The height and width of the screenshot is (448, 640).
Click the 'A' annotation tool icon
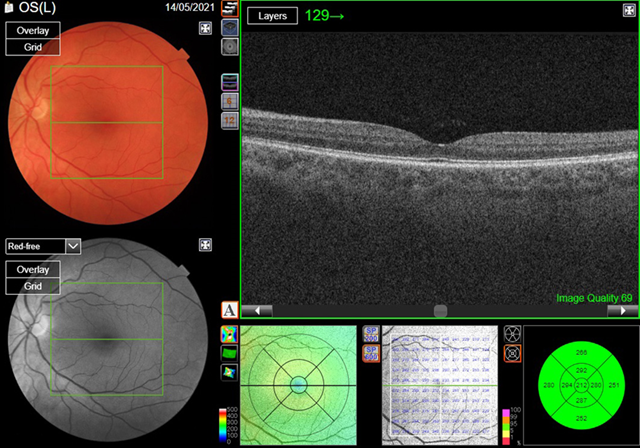point(229,311)
